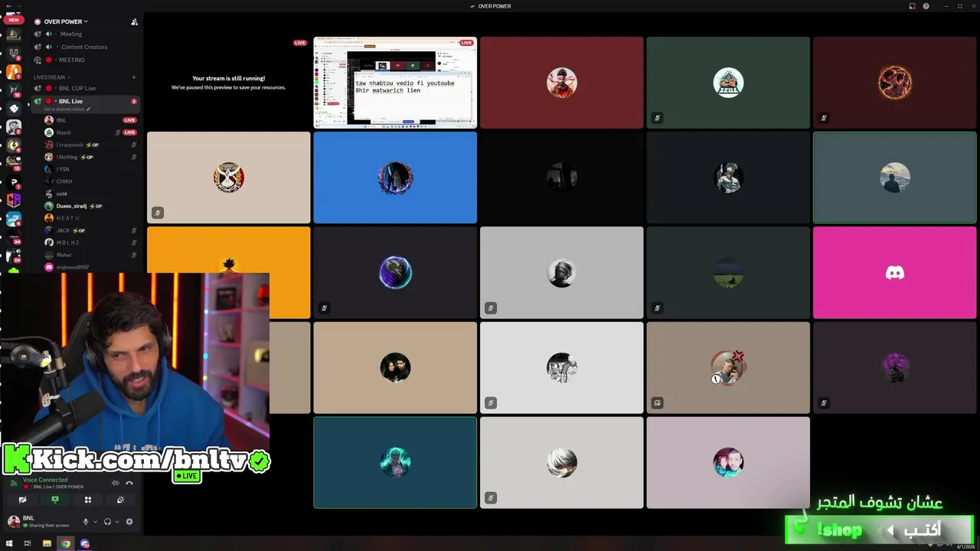Open the live stream preview with Notepad text

[x=395, y=83]
